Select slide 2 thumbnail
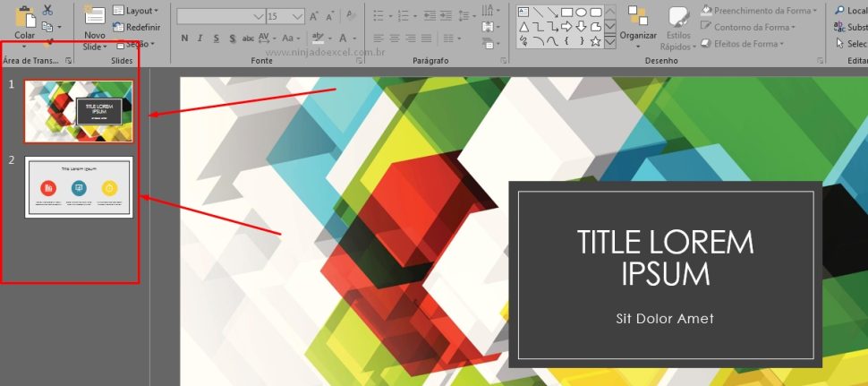The width and height of the screenshot is (868, 386). (79, 187)
